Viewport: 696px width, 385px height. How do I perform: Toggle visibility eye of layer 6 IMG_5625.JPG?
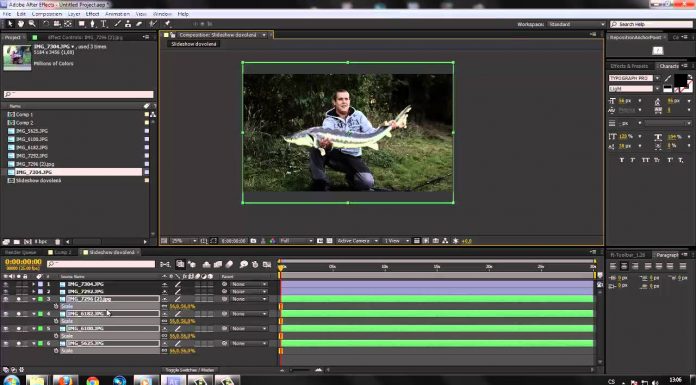point(6,343)
